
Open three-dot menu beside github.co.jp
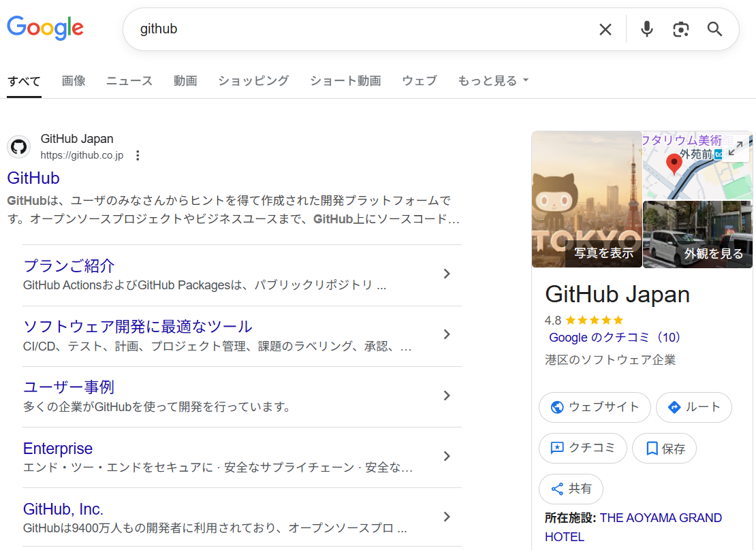point(138,155)
